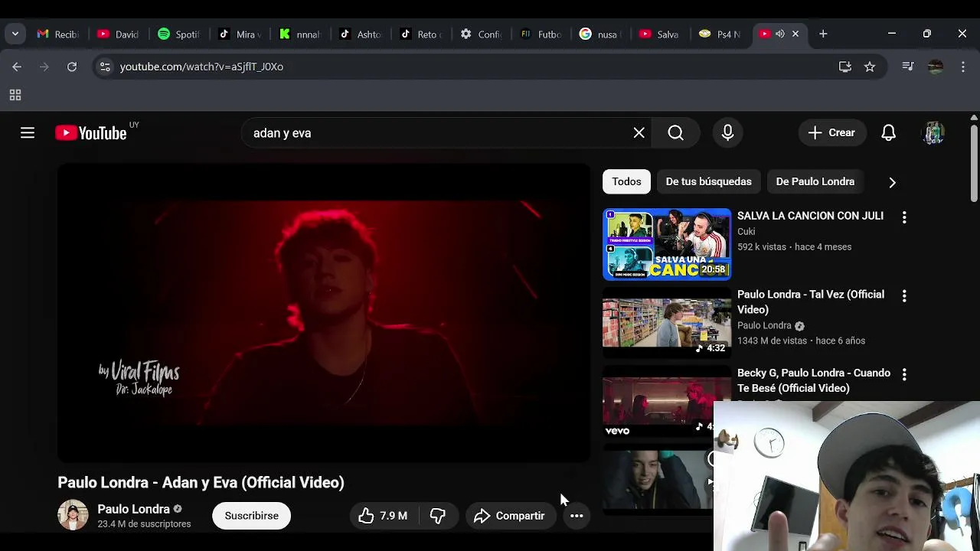Like the video with 7.9 M
980x551 pixels.
click(x=383, y=516)
